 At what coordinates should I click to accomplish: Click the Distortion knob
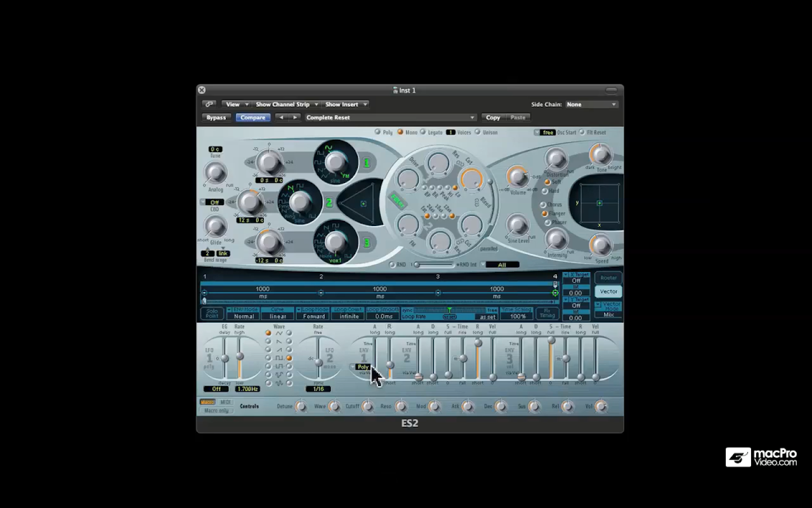tap(556, 159)
